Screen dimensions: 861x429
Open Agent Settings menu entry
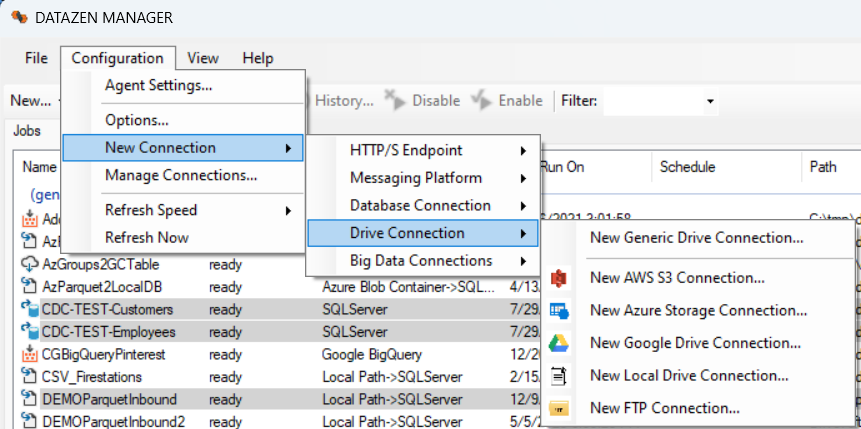(158, 85)
